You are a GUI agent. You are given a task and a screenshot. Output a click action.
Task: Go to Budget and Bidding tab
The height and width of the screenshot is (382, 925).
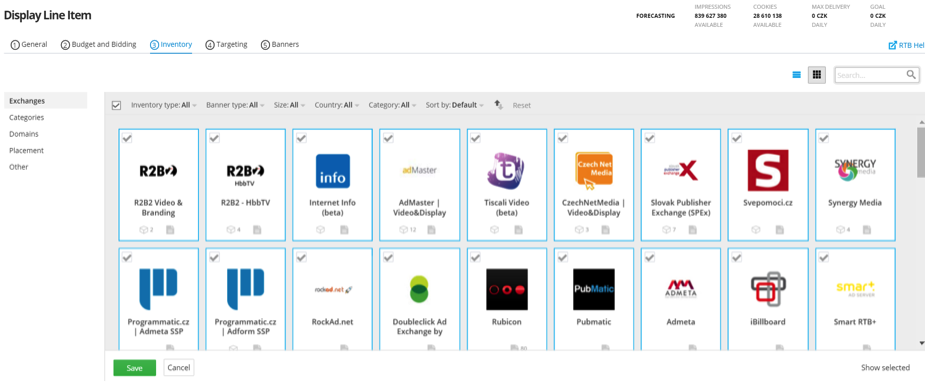[99, 44]
